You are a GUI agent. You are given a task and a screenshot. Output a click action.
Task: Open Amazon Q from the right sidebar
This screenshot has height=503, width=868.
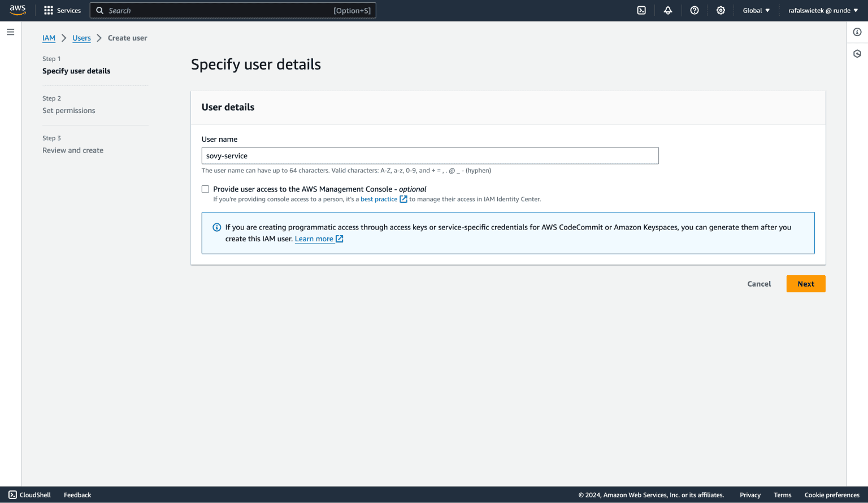(857, 53)
